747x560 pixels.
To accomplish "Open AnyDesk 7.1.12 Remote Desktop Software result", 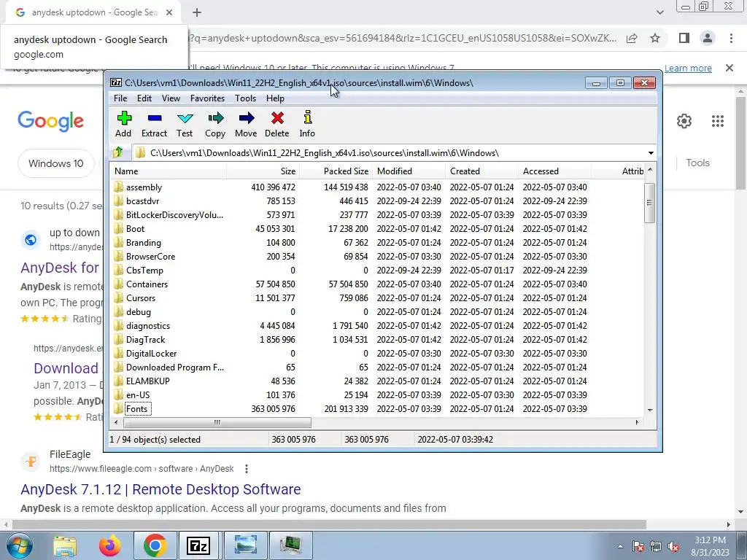I will coord(160,489).
